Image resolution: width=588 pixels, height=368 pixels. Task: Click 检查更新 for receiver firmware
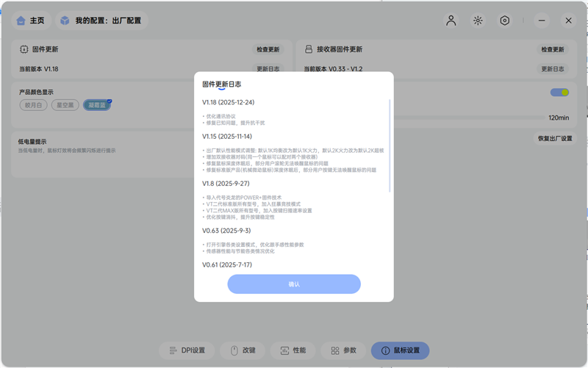pos(553,49)
